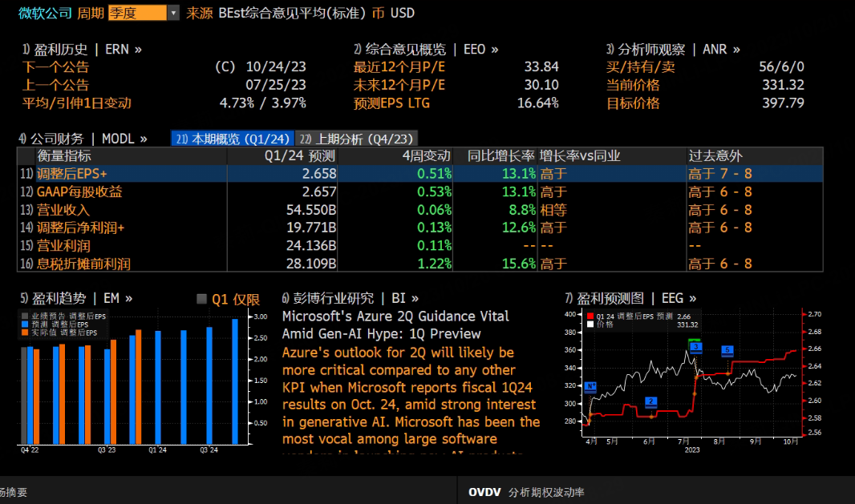Image resolution: width=855 pixels, height=504 pixels.
Task: Click the 下一个公告 date 10/24/23
Action: (x=276, y=67)
